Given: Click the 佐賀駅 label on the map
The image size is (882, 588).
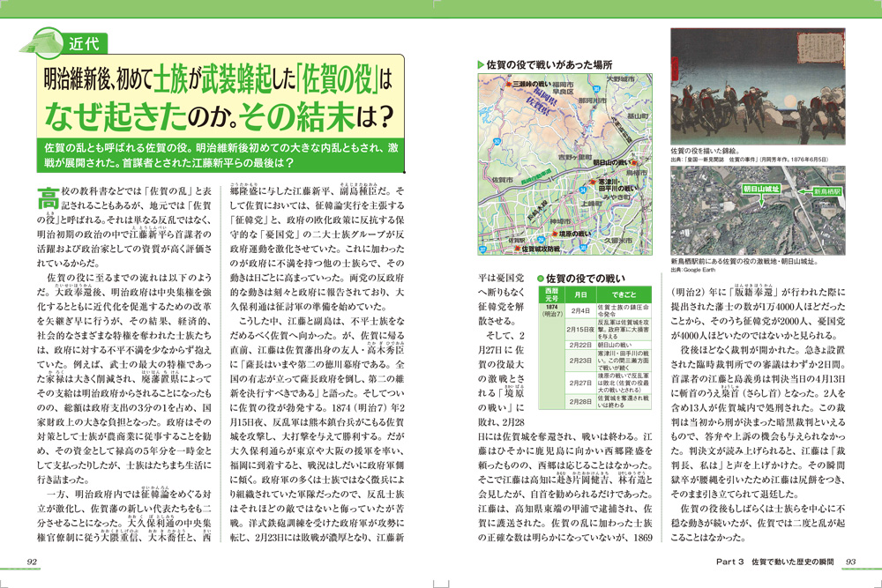Looking at the screenshot, I should coord(516,240).
